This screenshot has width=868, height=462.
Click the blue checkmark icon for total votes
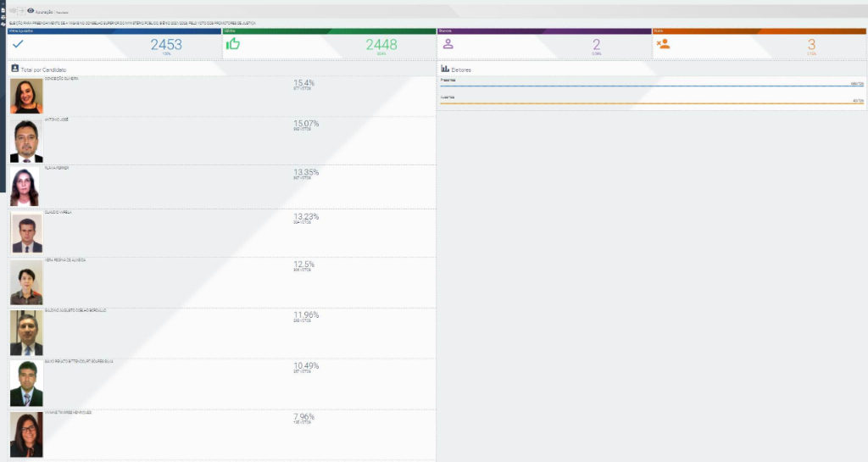coord(18,44)
